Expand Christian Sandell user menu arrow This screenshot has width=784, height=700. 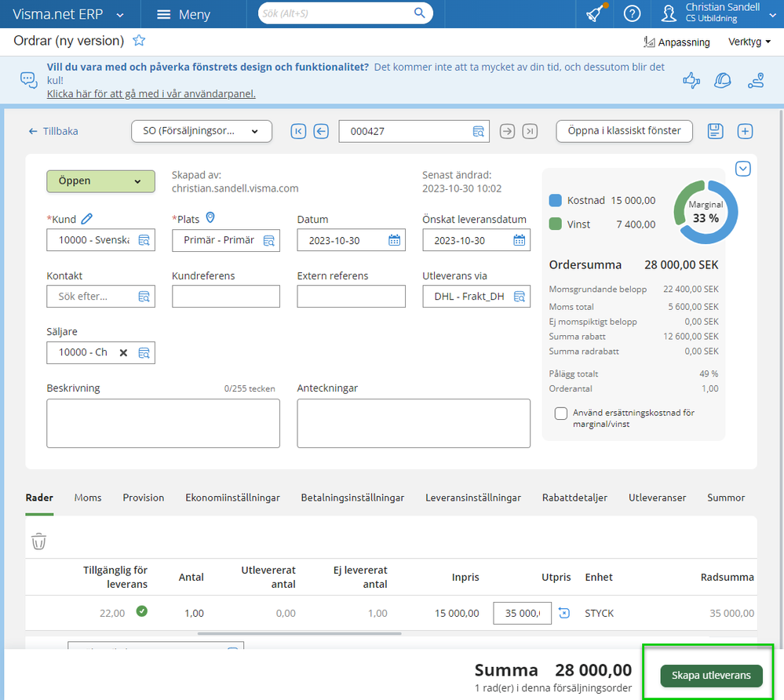tap(772, 16)
